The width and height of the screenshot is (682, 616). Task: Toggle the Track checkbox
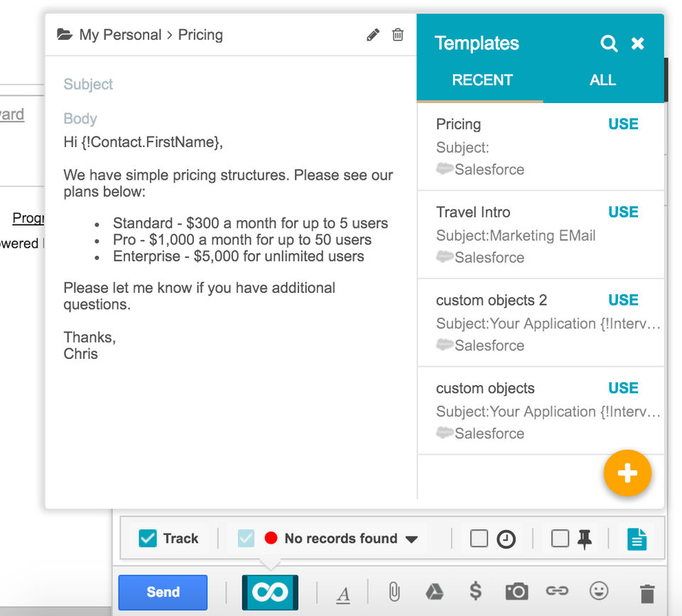(x=148, y=539)
